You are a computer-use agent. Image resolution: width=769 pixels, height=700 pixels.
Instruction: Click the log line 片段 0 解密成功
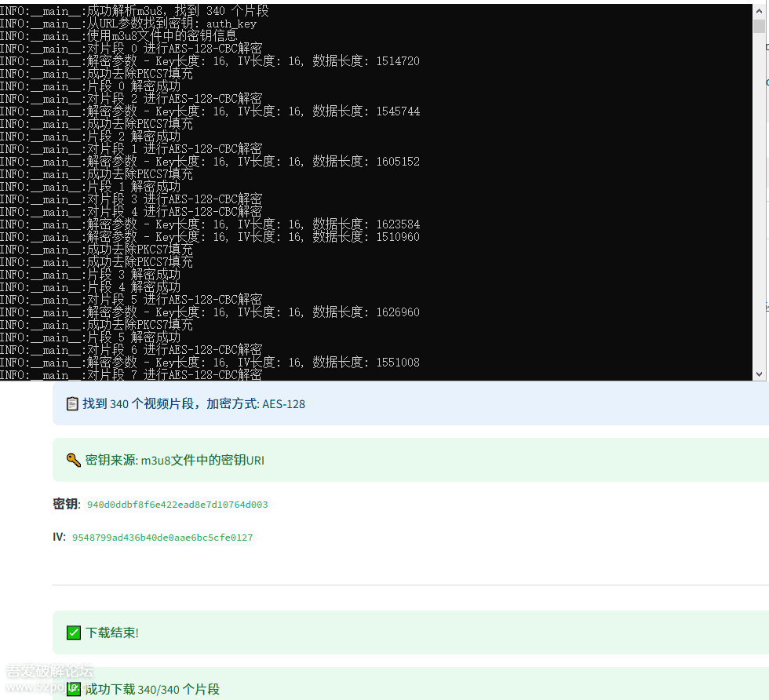point(102,86)
